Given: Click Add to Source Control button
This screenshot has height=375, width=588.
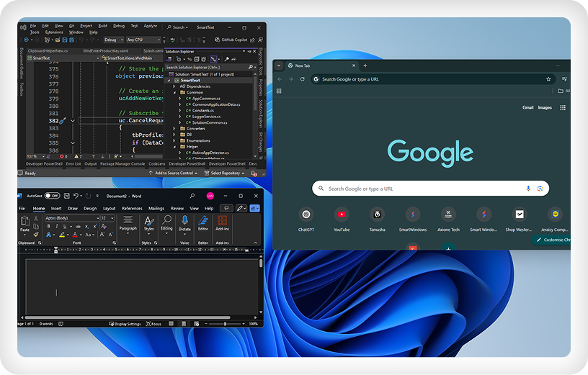Looking at the screenshot, I should (174, 173).
